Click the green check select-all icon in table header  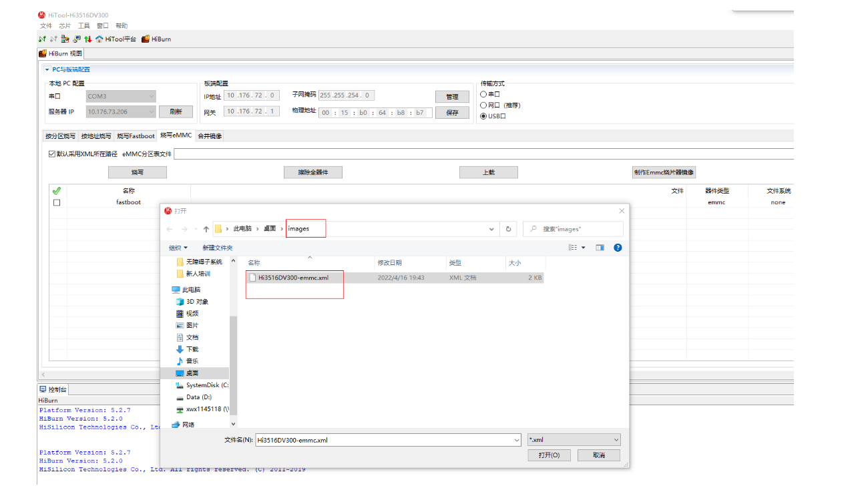click(57, 191)
